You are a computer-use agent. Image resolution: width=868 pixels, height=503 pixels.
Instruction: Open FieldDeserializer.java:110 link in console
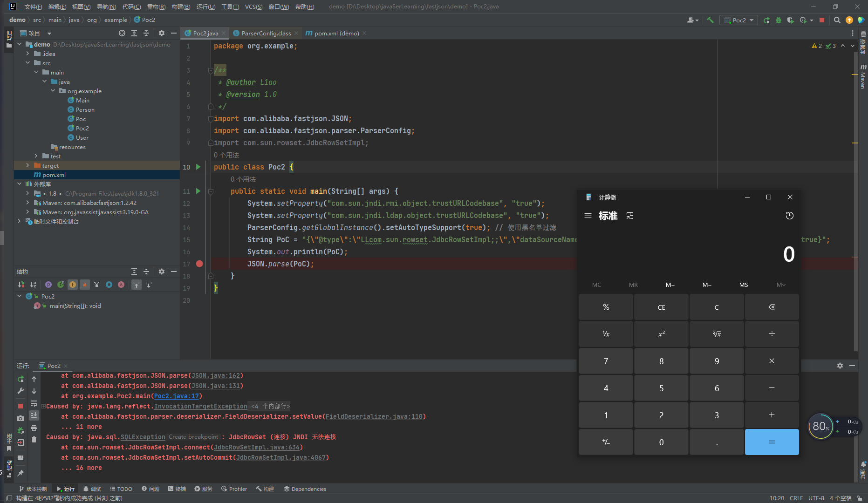[374, 416]
